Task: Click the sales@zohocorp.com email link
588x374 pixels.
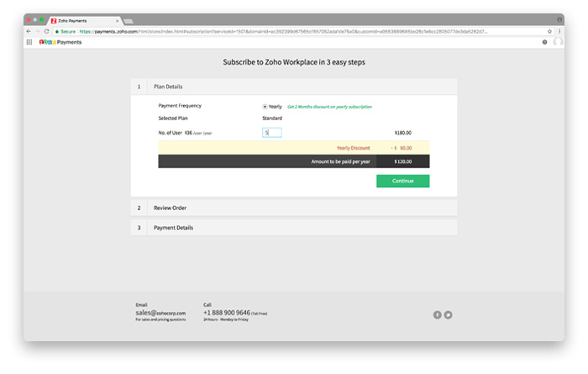Action: tap(160, 313)
